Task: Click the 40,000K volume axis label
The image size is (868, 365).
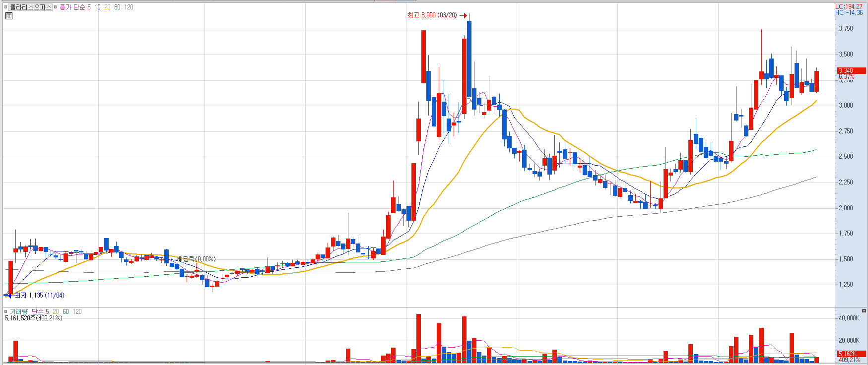Action: click(849, 318)
